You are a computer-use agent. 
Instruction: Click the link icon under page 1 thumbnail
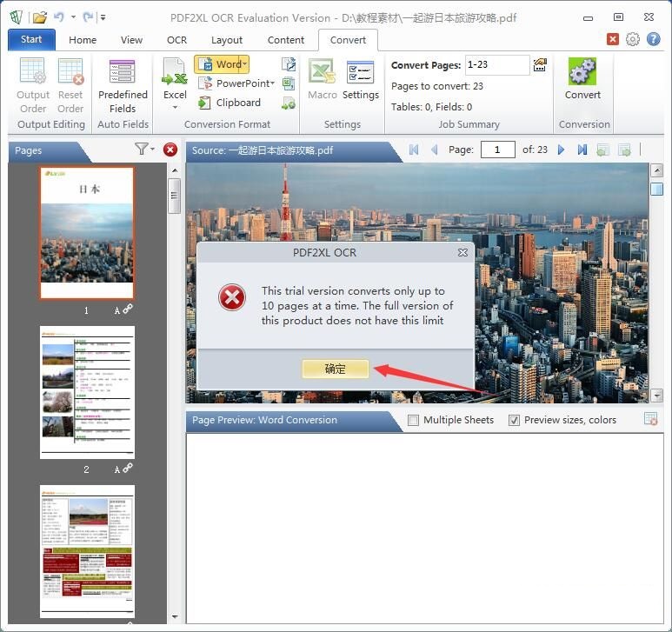point(128,309)
